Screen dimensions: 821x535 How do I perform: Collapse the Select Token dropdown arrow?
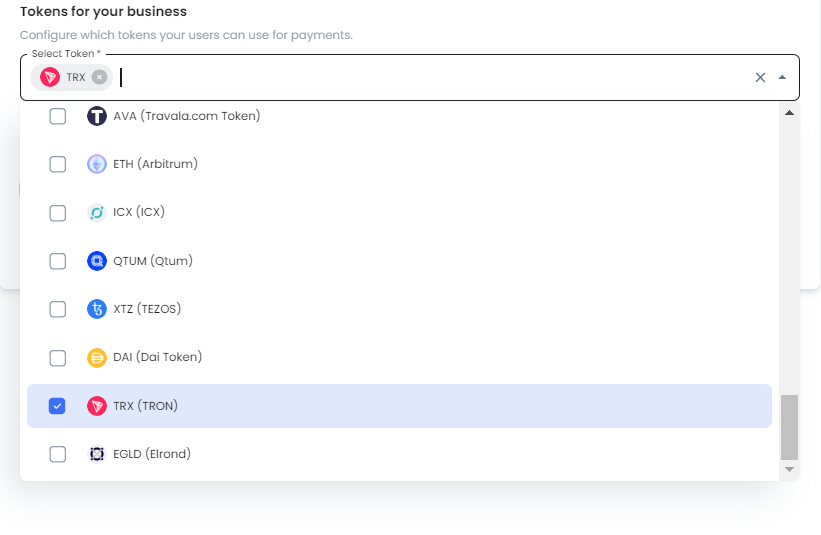pyautogui.click(x=782, y=77)
